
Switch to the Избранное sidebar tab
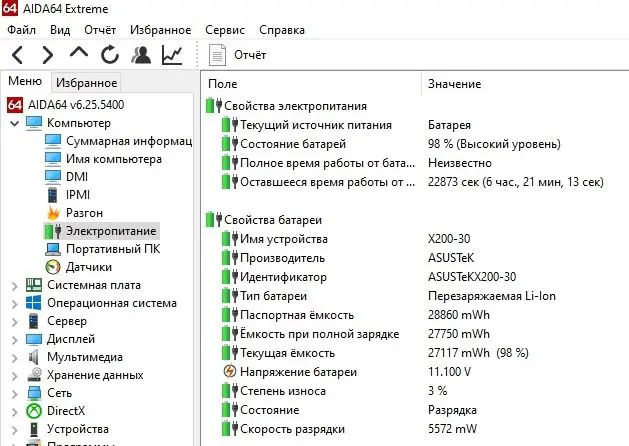[x=86, y=83]
